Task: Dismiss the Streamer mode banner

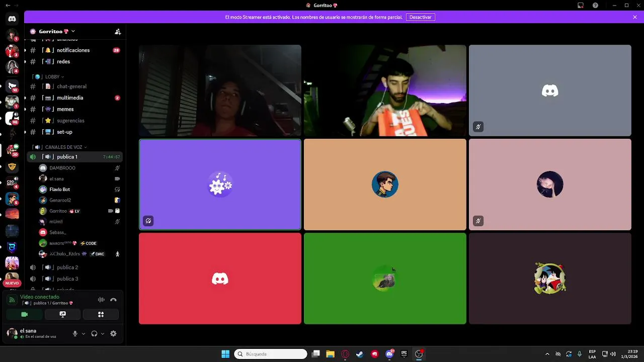Action: click(635, 17)
